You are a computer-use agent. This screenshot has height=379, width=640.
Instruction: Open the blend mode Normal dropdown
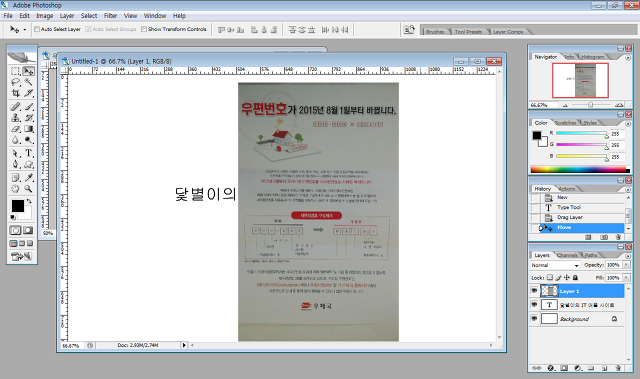(x=555, y=265)
